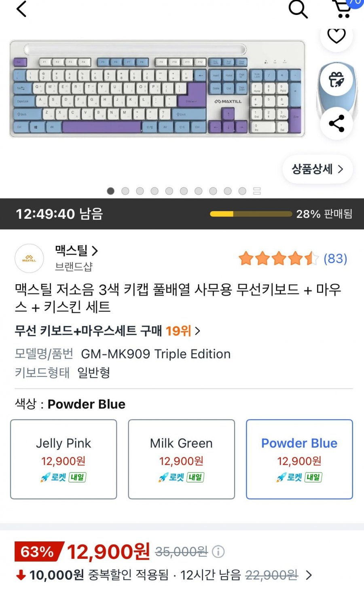Tap the image grid view icon
Viewport: 364px width, 592px height.
pos(257,191)
